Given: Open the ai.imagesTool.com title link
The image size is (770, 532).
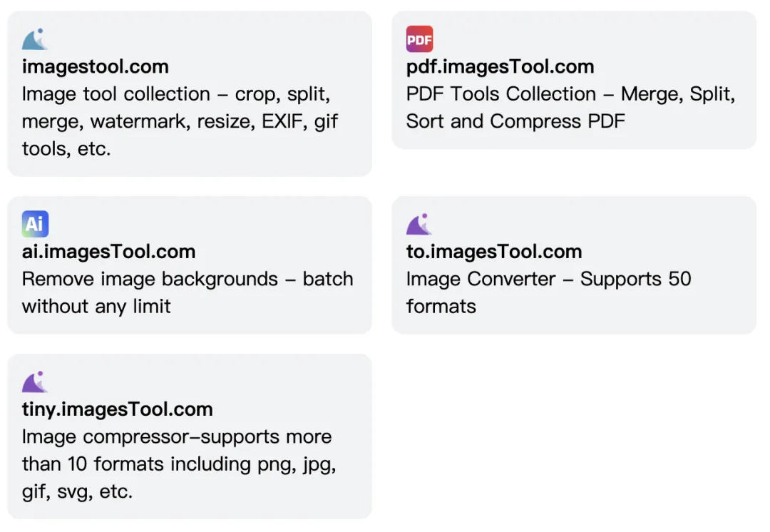Looking at the screenshot, I should (108, 252).
